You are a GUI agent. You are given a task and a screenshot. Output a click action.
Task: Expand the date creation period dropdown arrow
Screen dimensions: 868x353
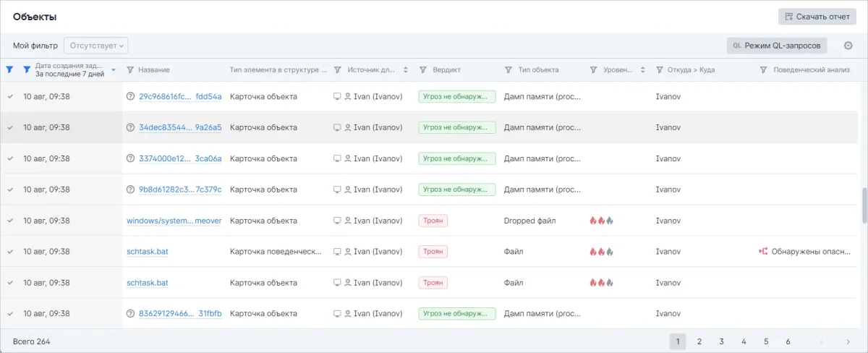pos(114,70)
